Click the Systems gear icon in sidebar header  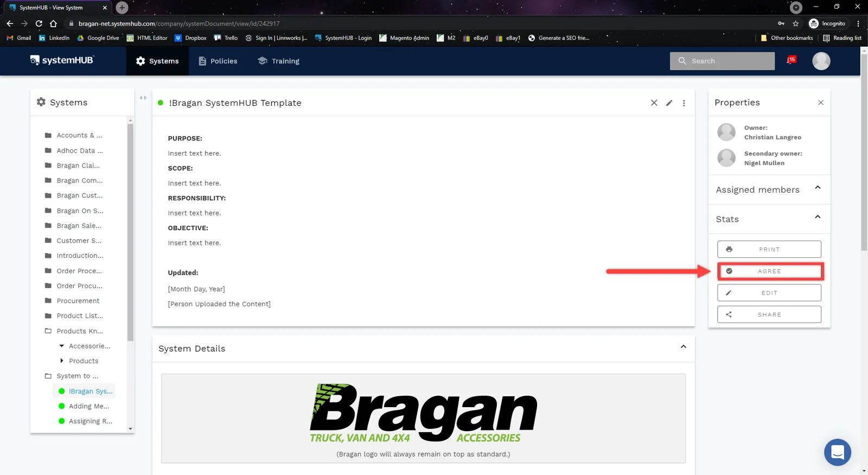(x=41, y=102)
